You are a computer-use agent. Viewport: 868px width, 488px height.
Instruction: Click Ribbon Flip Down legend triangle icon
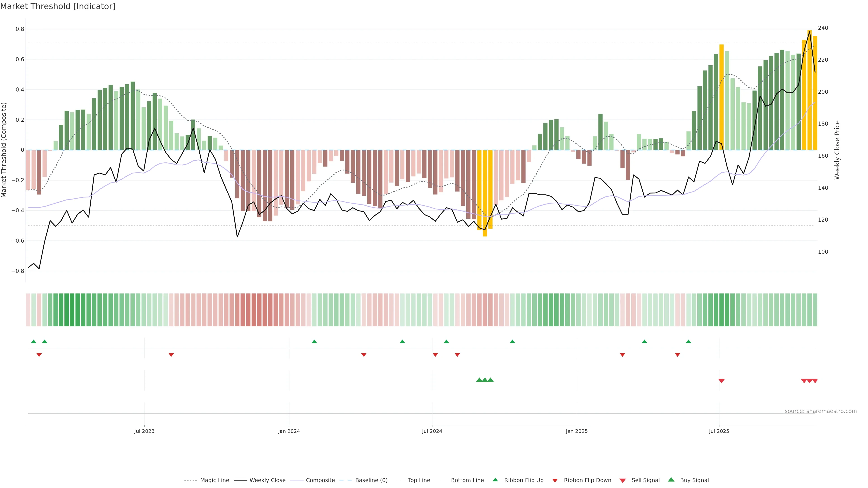click(x=555, y=480)
